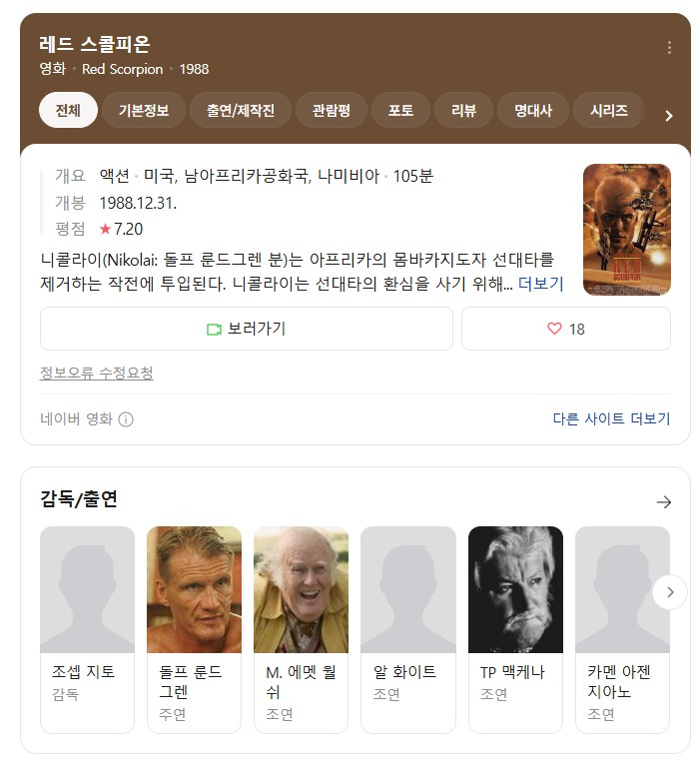Click the 다른 사이트 더보기 link
The image size is (700, 768).
[x=611, y=418]
